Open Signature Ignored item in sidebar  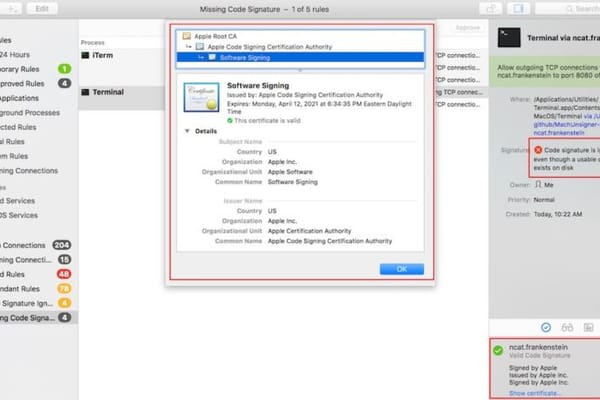(36, 304)
